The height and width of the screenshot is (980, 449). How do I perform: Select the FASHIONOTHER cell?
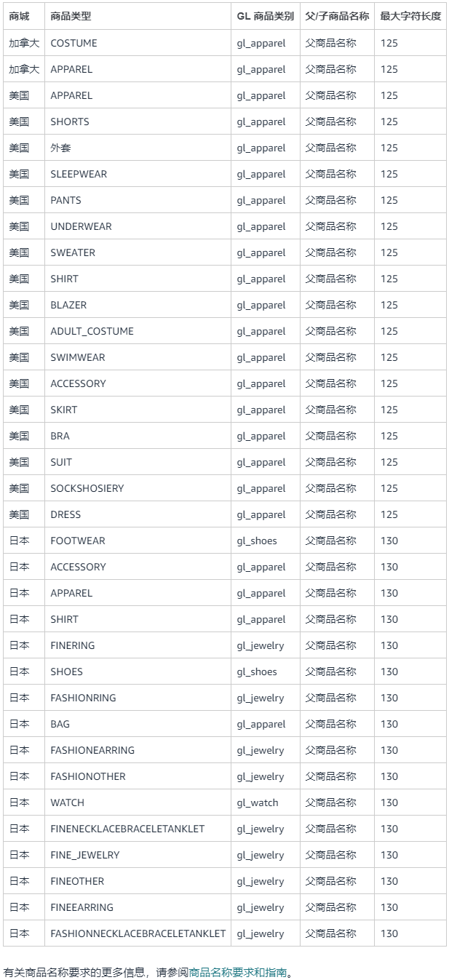tap(88, 776)
